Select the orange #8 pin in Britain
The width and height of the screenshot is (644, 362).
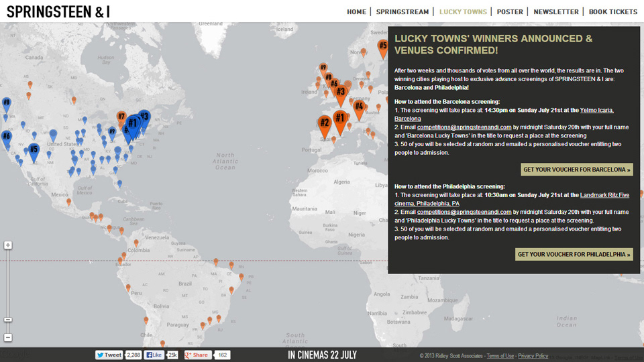coord(329,79)
